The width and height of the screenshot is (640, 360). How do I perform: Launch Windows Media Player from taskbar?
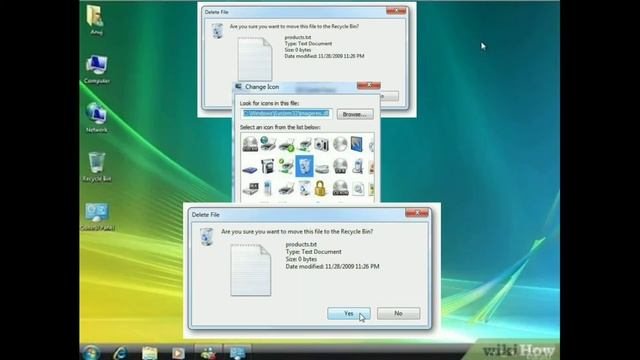(178, 353)
